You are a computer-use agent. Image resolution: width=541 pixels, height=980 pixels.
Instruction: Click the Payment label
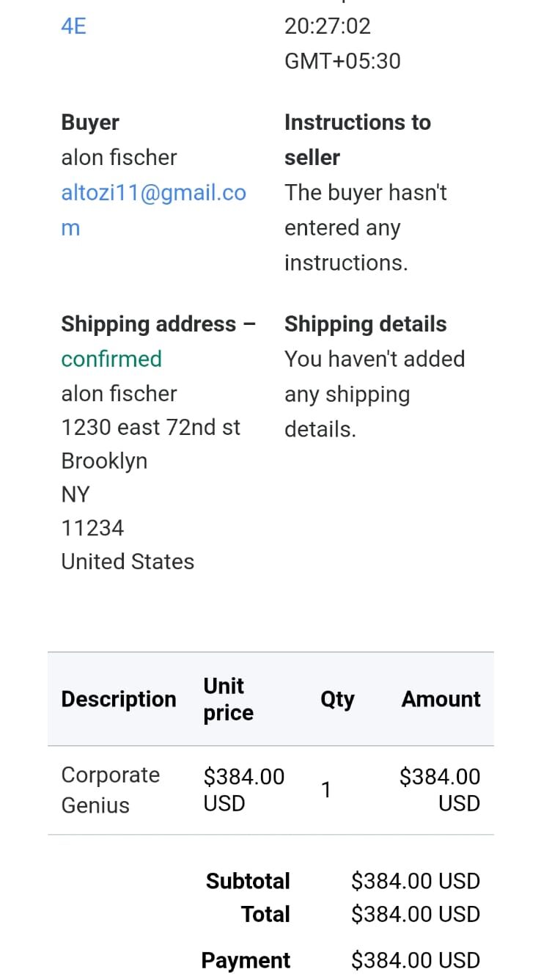[246, 960]
